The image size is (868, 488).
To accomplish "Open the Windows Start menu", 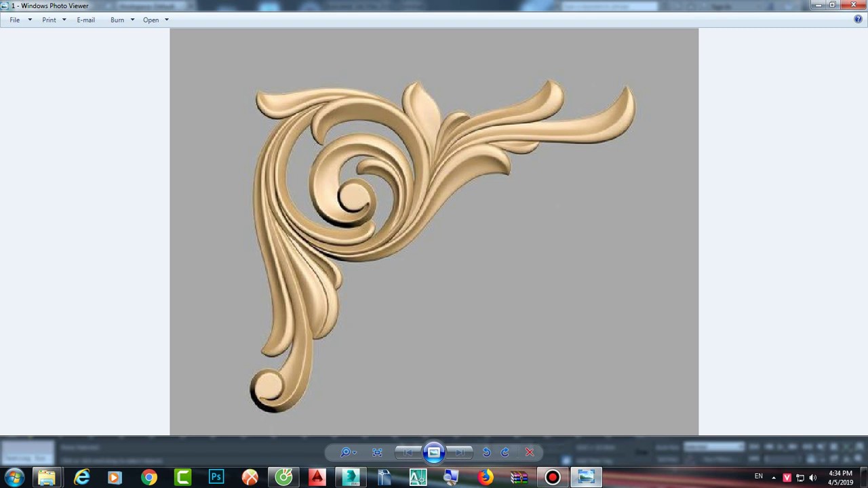I will [14, 477].
